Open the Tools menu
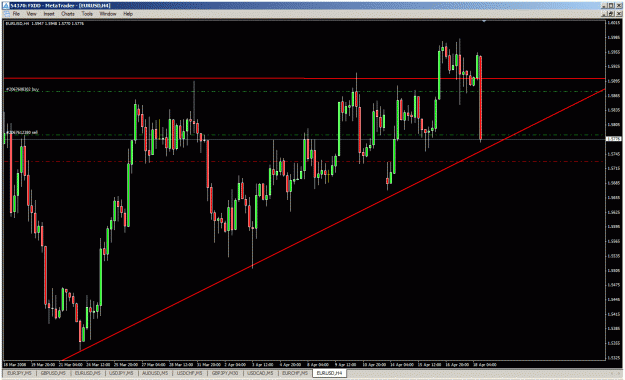This screenshot has width=625, height=380. pos(87,14)
